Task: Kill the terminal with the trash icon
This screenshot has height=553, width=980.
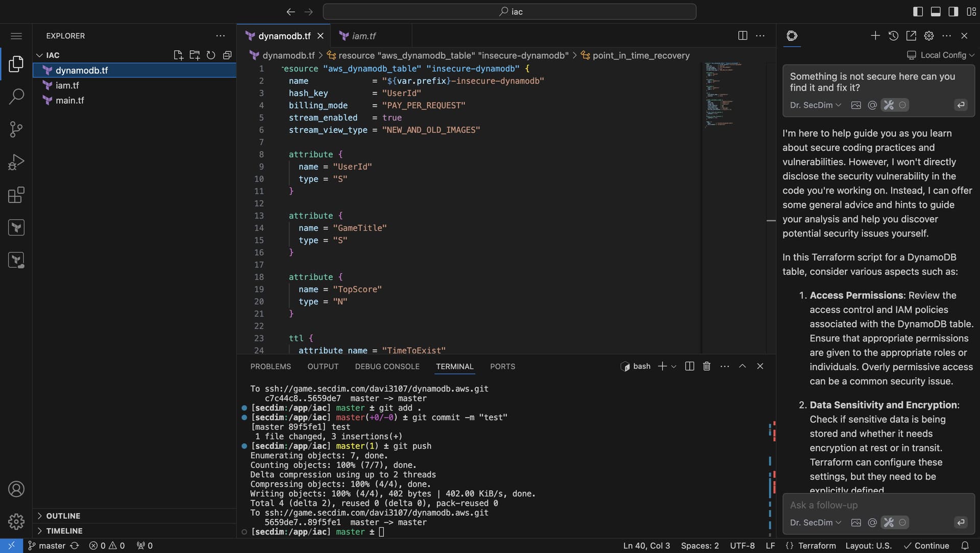Action: 706,366
